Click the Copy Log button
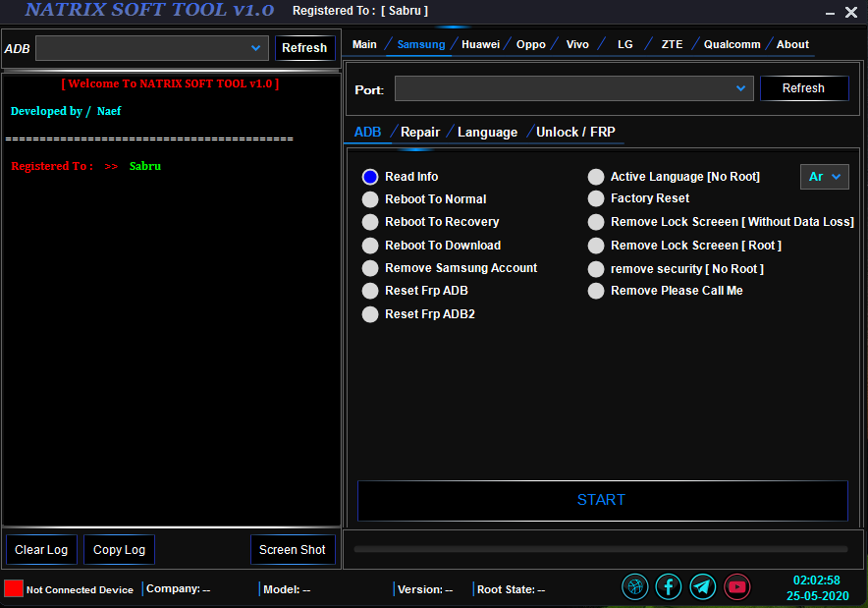This screenshot has height=608, width=868. coord(119,550)
